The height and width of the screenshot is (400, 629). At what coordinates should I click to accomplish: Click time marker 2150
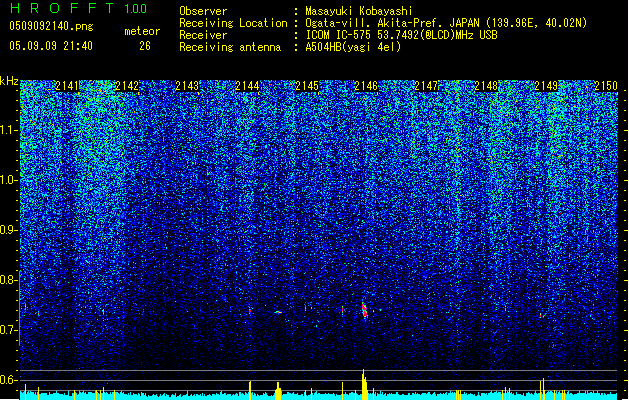click(x=606, y=86)
